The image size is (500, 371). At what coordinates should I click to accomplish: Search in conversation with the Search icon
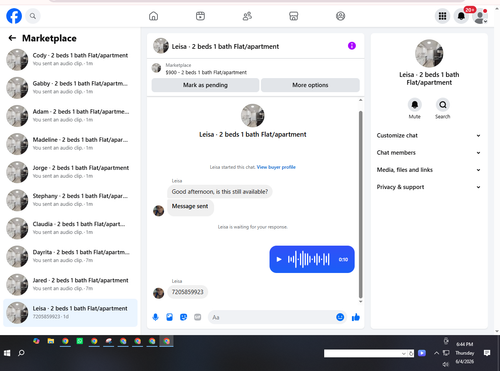pos(443,105)
